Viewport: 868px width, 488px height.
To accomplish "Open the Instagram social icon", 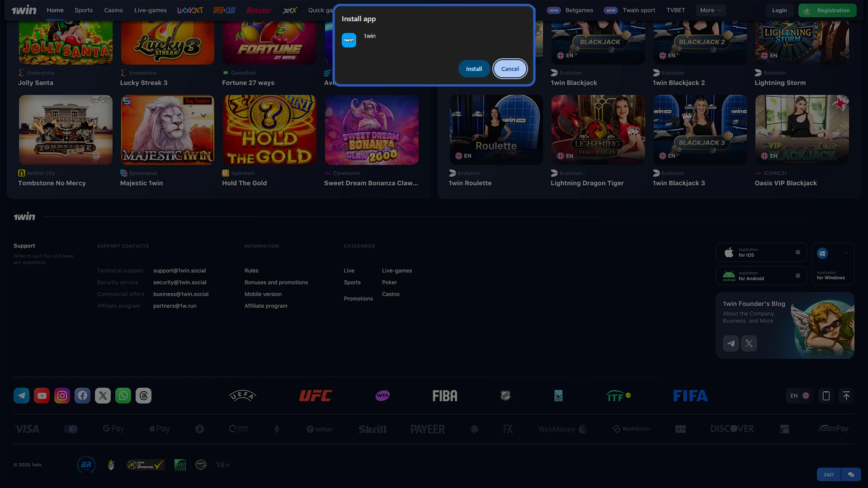I will click(x=62, y=396).
